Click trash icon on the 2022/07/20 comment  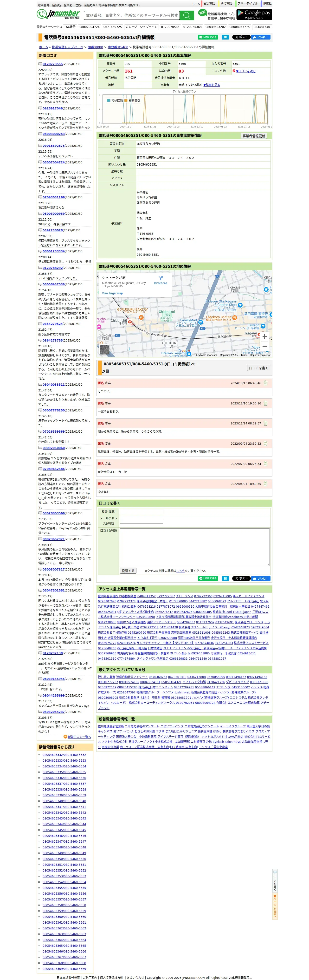tap(265, 464)
